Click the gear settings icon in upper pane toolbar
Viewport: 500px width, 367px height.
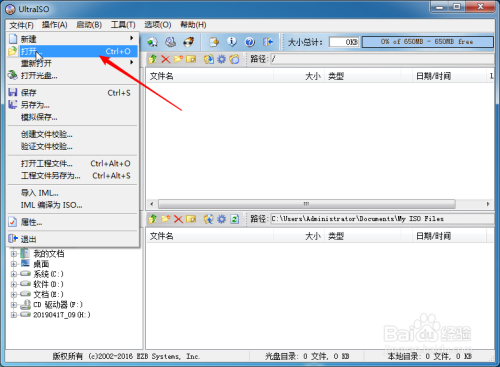pyautogui.click(x=222, y=59)
